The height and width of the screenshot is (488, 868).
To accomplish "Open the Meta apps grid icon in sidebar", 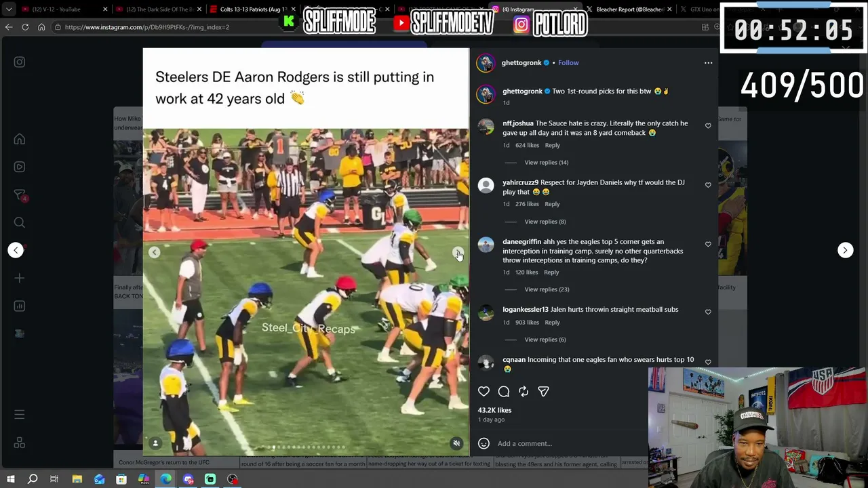I will [20, 443].
